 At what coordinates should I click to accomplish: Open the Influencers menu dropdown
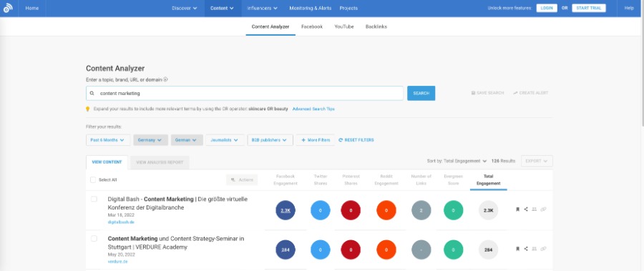pos(262,8)
